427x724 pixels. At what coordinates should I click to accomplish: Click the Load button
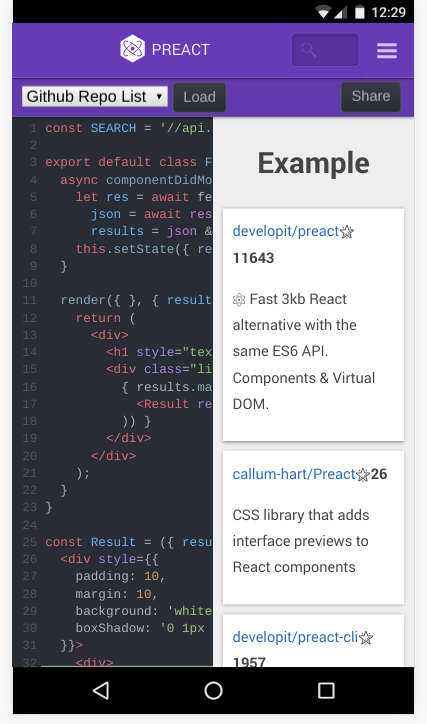199,97
